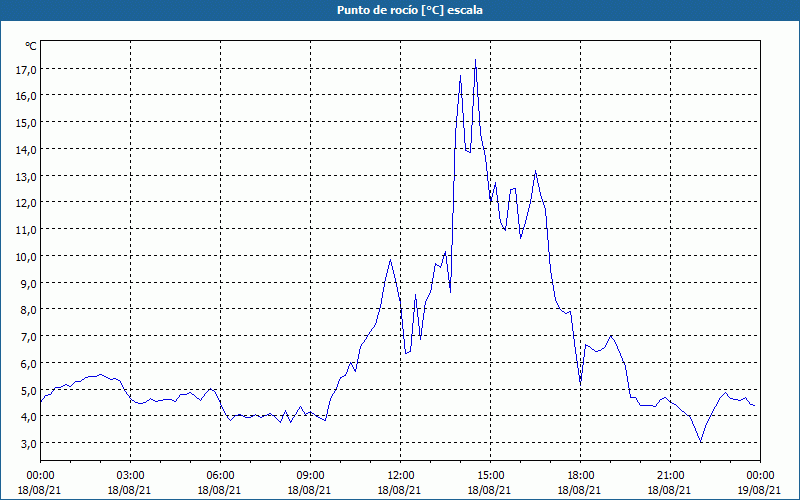This screenshot has width=800, height=500.
Task: Click the 8,0 y-axis value
Action: [x=29, y=310]
